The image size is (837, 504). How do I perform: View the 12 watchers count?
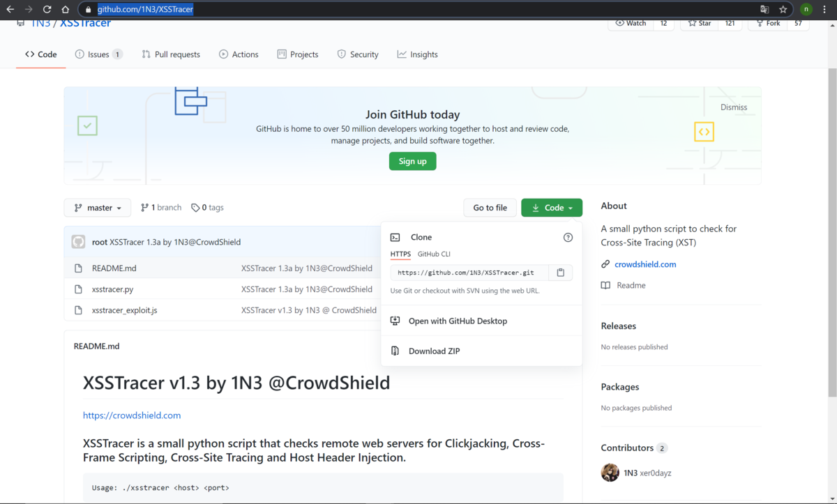click(663, 24)
